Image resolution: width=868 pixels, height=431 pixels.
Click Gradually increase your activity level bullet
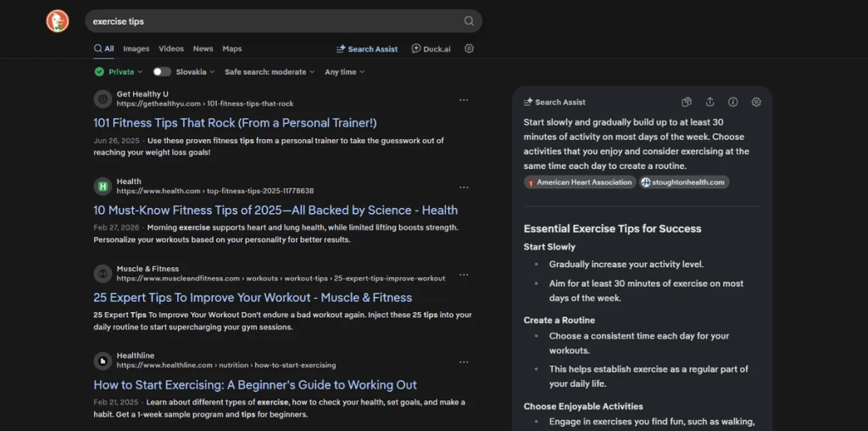pos(626,264)
